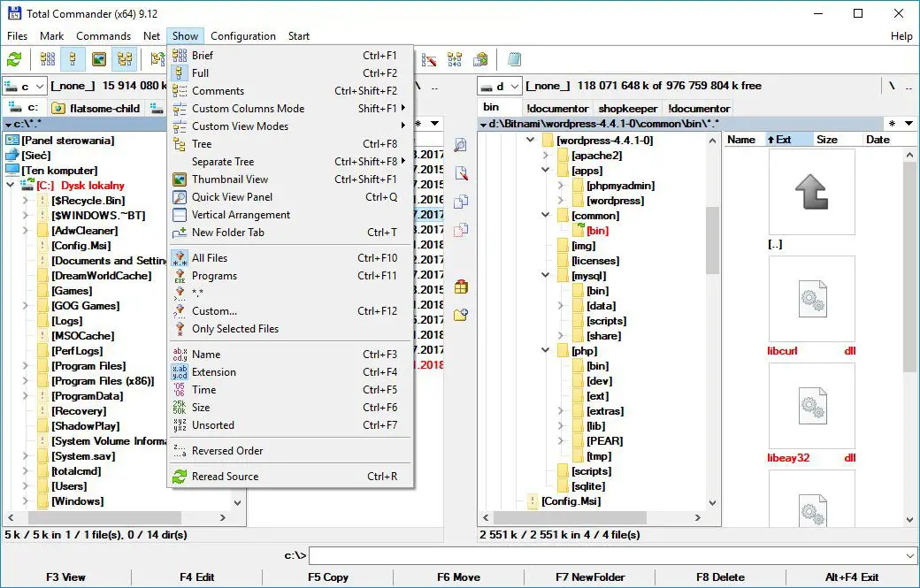Image resolution: width=920 pixels, height=588 pixels.
Task: Toggle Quick View Panel in Show menu
Action: [x=291, y=197]
